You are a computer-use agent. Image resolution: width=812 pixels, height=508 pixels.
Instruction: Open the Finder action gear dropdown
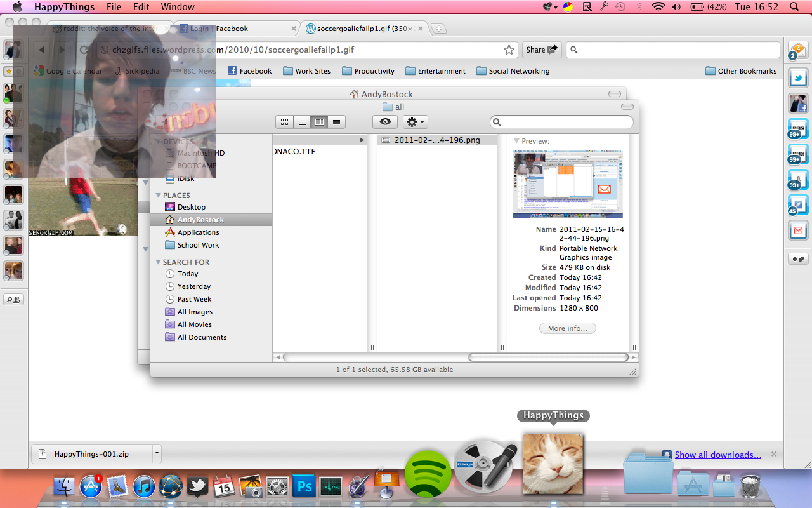pos(415,122)
